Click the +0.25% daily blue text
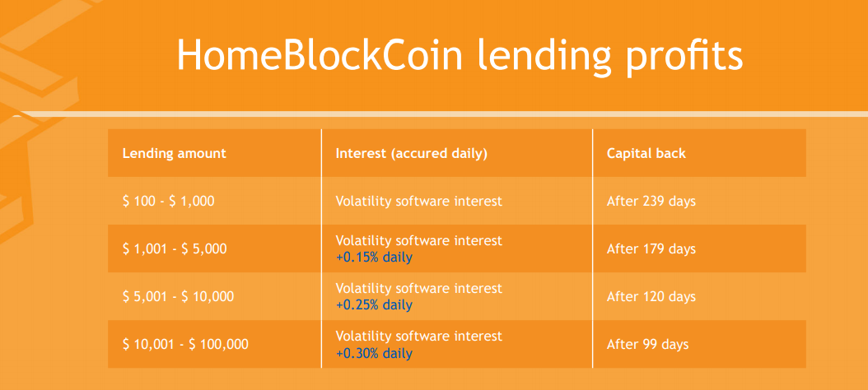Screen dimensions: 868x390 tap(374, 305)
